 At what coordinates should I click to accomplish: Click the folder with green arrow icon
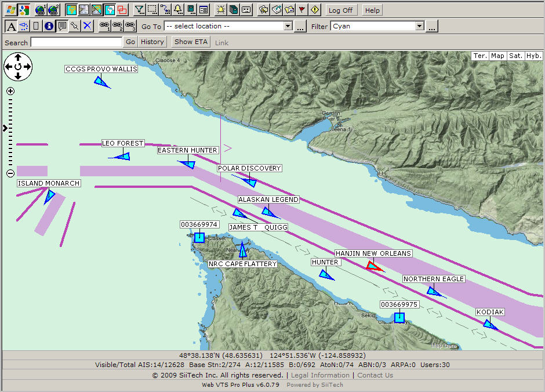tap(277, 10)
